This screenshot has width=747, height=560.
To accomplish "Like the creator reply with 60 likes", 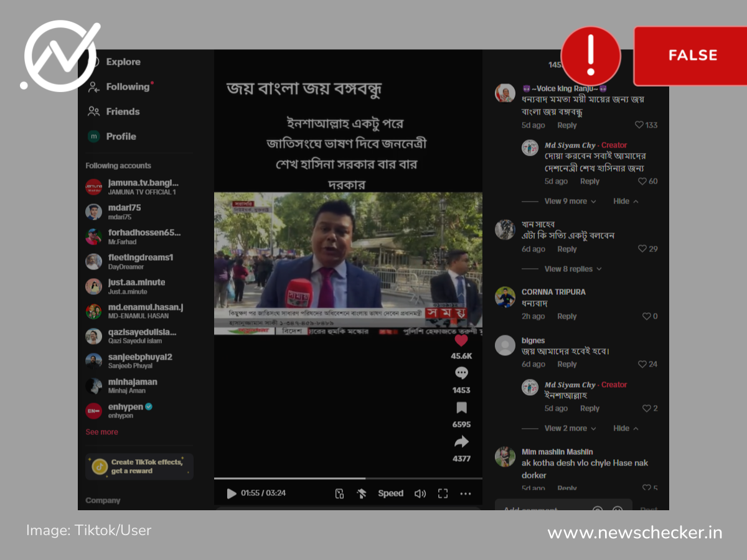I will click(642, 181).
